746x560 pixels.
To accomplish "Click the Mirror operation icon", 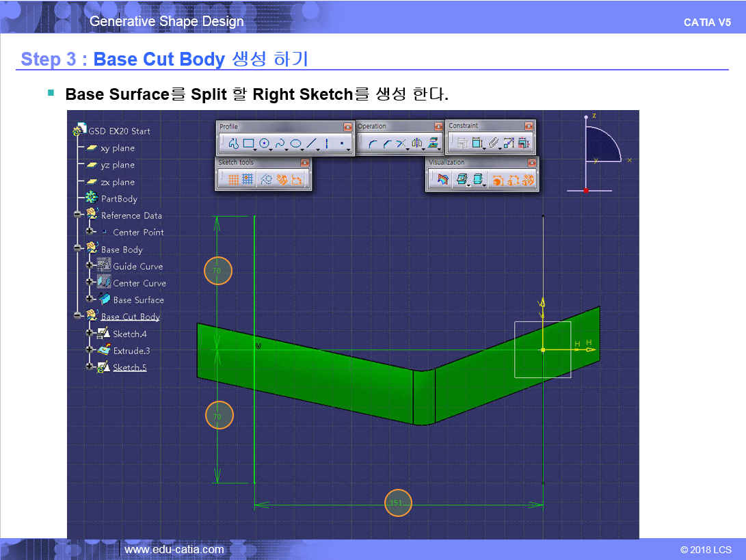I will click(x=416, y=144).
